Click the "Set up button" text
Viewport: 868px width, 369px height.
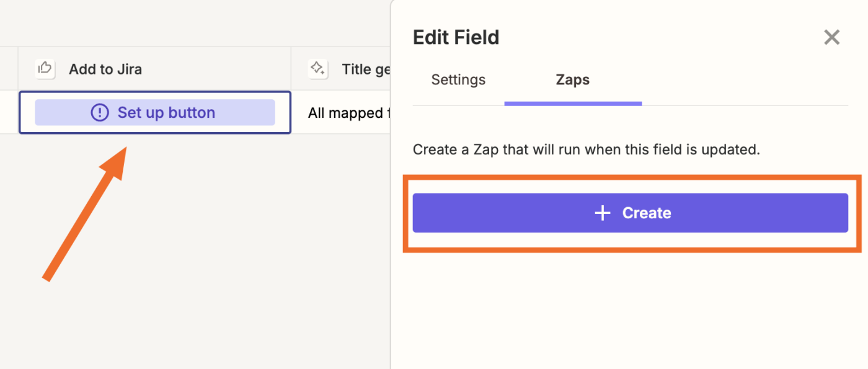(x=166, y=113)
